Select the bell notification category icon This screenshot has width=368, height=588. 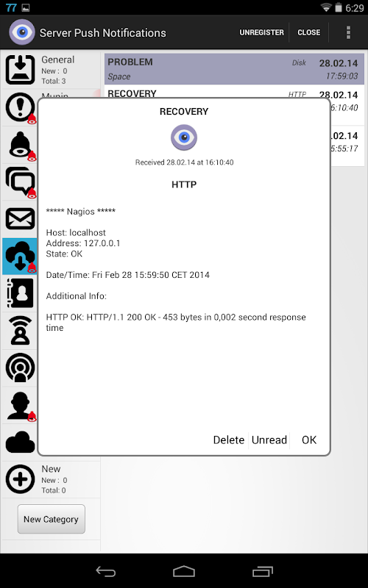point(20,145)
